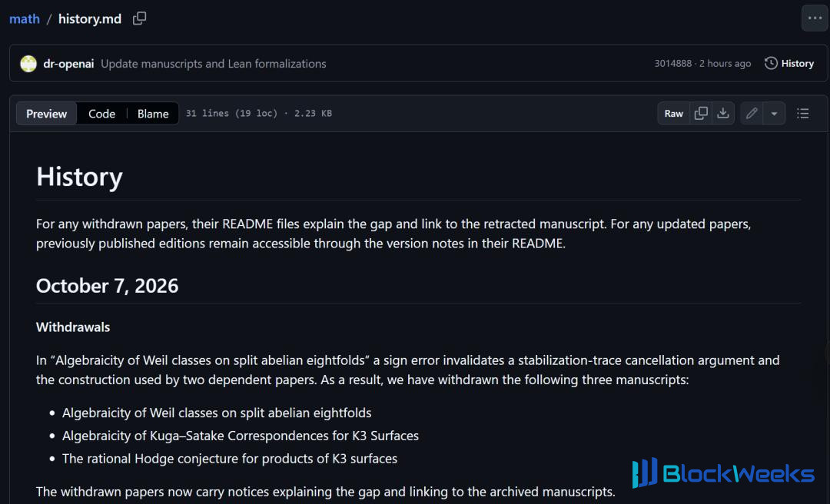The height and width of the screenshot is (504, 830).
Task: Select the 'October 7, 2026' heading
Action: coord(107,286)
